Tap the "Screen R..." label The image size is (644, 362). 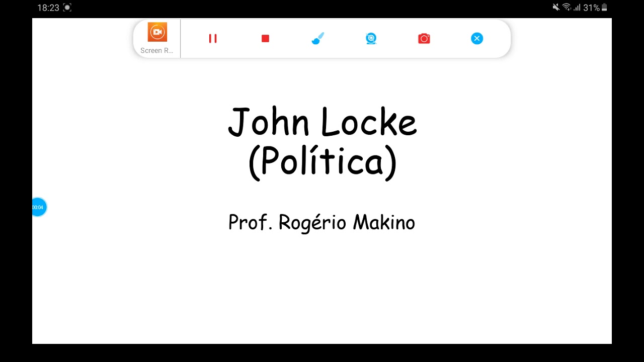157,50
